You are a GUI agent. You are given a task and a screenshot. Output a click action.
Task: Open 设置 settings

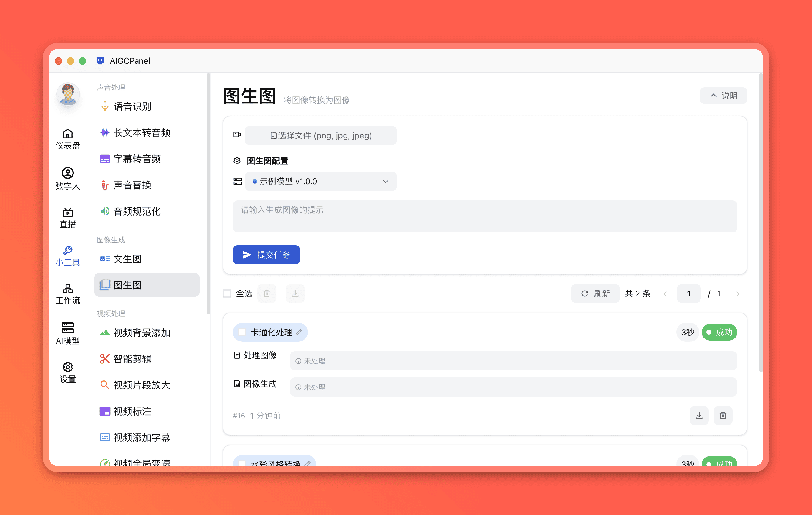point(68,373)
